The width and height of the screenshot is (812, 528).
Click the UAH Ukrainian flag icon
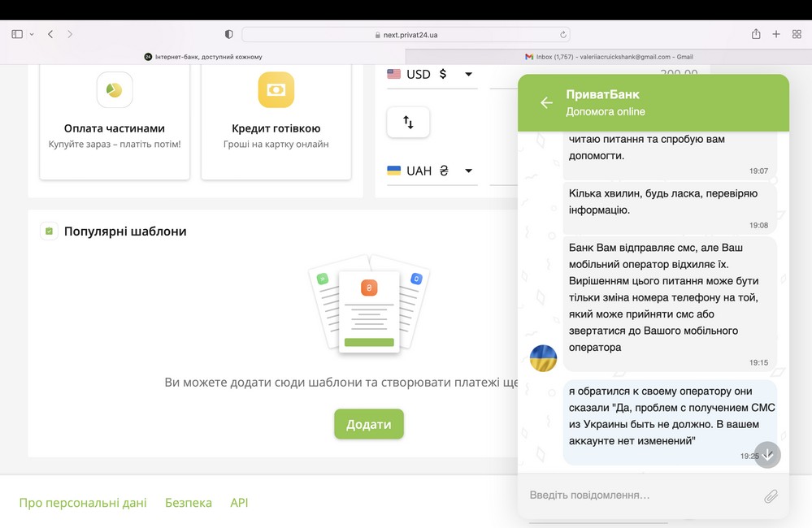click(393, 171)
